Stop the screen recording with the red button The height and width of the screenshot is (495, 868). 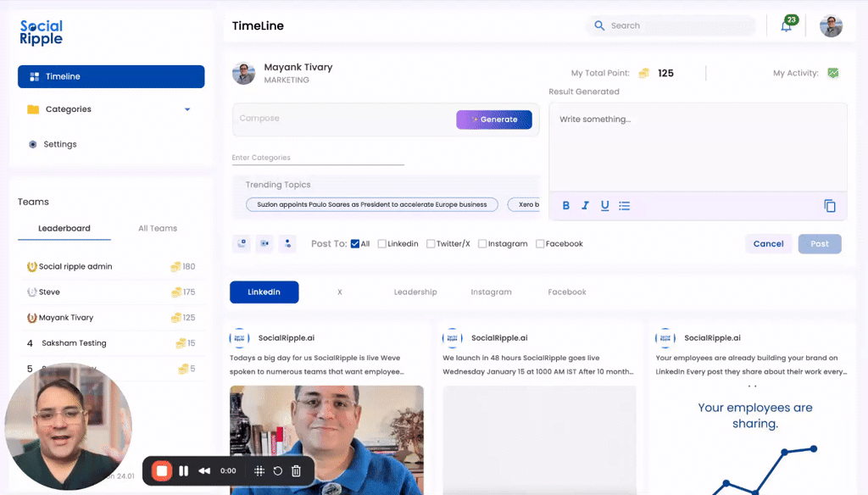coord(161,470)
